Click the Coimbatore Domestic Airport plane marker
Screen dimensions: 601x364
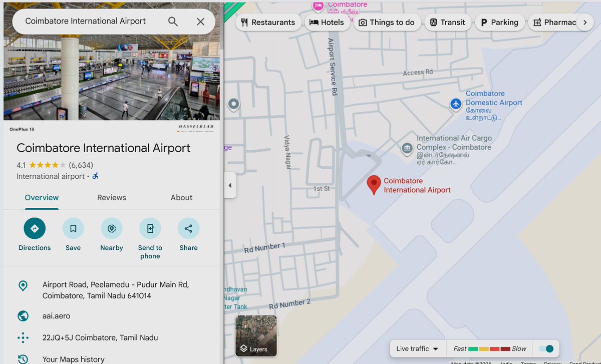click(456, 104)
